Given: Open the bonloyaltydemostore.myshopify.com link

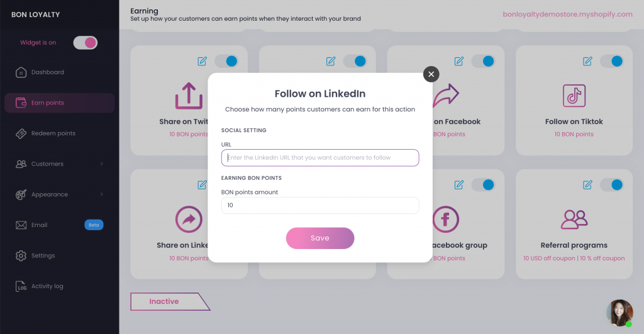Looking at the screenshot, I should click(x=567, y=14).
